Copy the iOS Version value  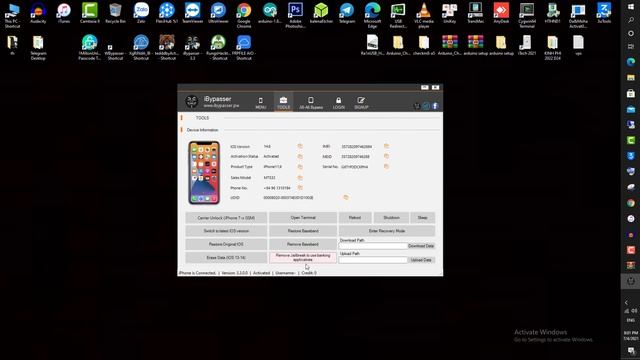tap(300, 146)
